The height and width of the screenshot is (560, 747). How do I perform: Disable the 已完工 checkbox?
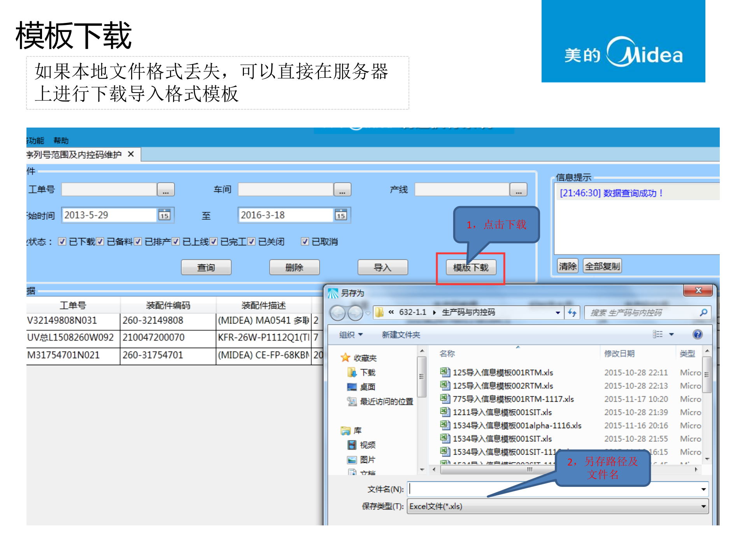[x=213, y=241]
